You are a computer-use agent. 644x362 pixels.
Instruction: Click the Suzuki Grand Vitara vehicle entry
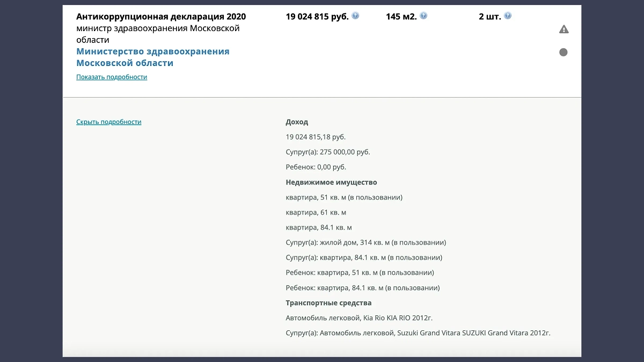coord(417,333)
